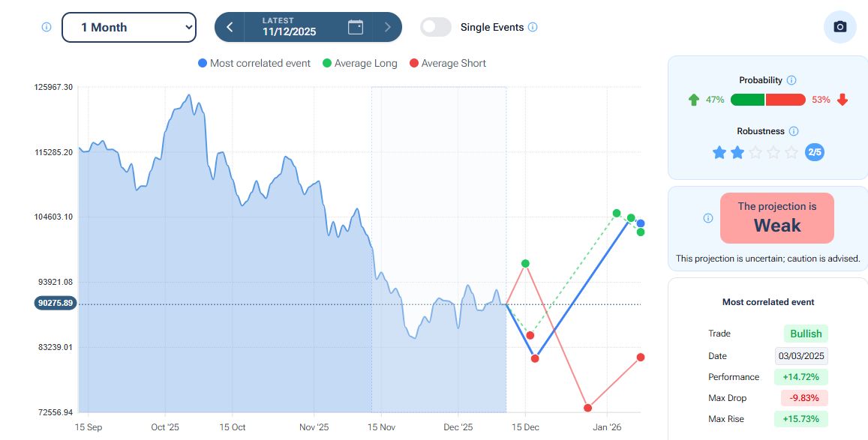The image size is (868, 440).
Task: Go to the previous date with left chevron
Action: point(230,27)
